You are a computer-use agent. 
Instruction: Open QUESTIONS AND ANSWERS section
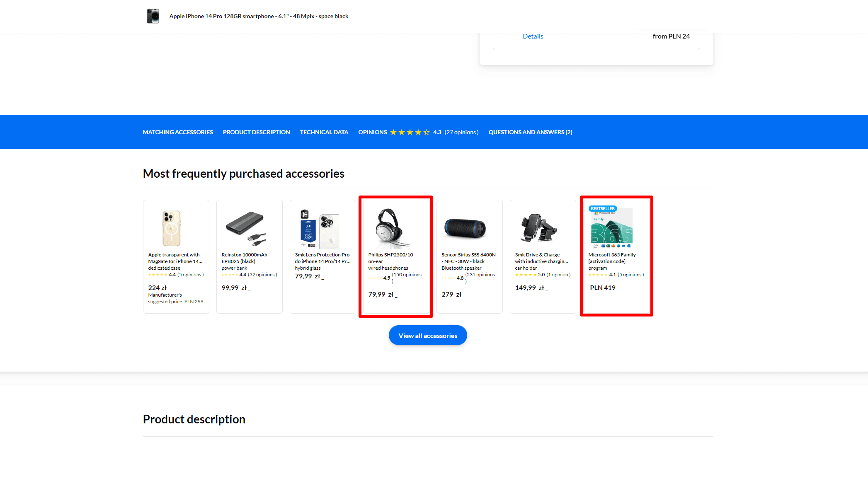[x=530, y=132]
